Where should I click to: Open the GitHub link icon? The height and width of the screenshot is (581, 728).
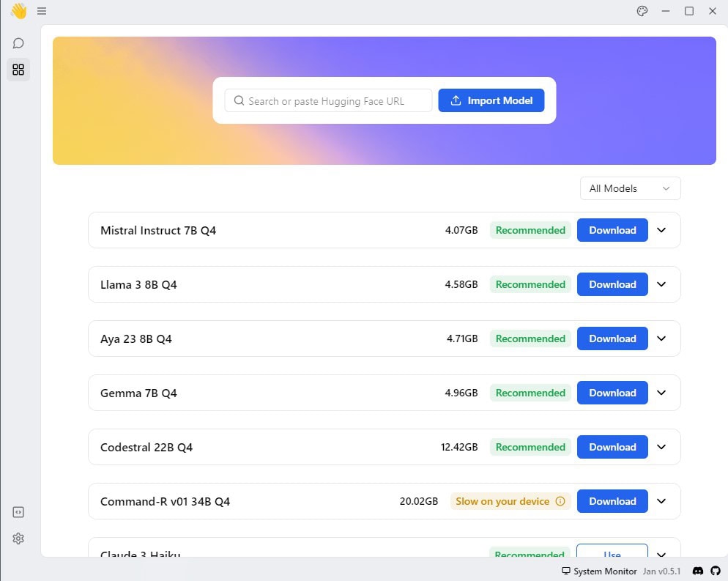(x=716, y=571)
